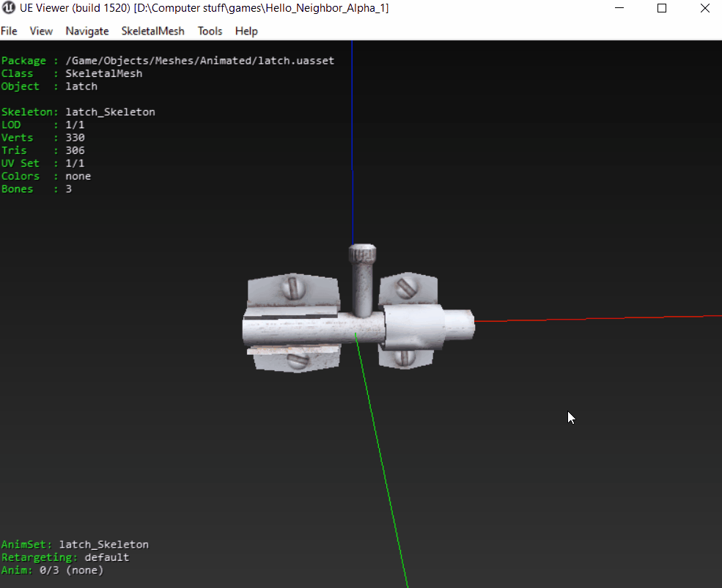The width and height of the screenshot is (722, 588).
Task: Click the Colors value none
Action: coord(78,177)
